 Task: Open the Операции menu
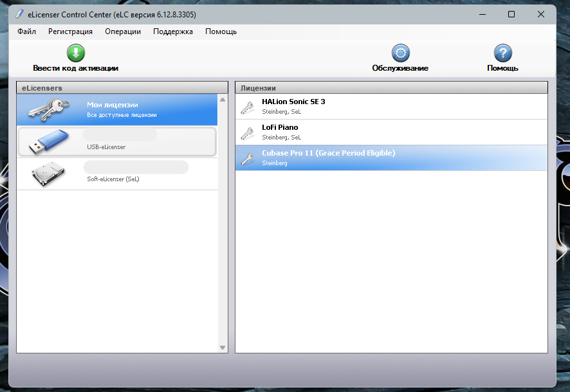tap(123, 31)
